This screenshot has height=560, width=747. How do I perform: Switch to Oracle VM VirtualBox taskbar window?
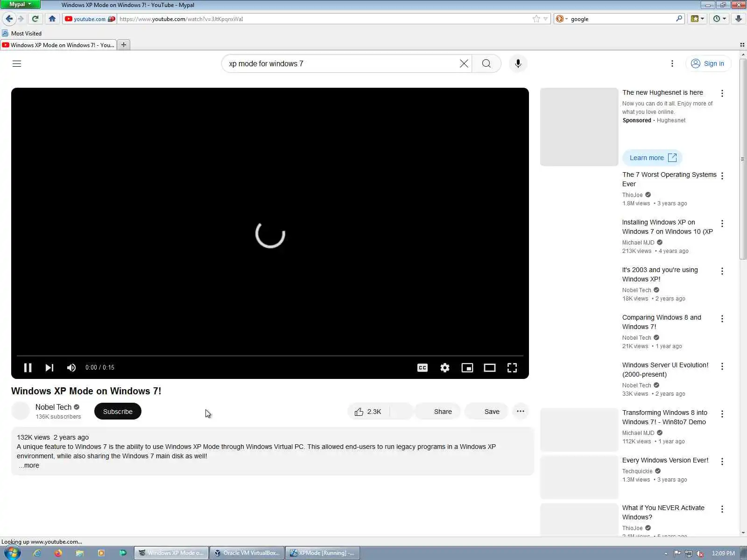(247, 553)
